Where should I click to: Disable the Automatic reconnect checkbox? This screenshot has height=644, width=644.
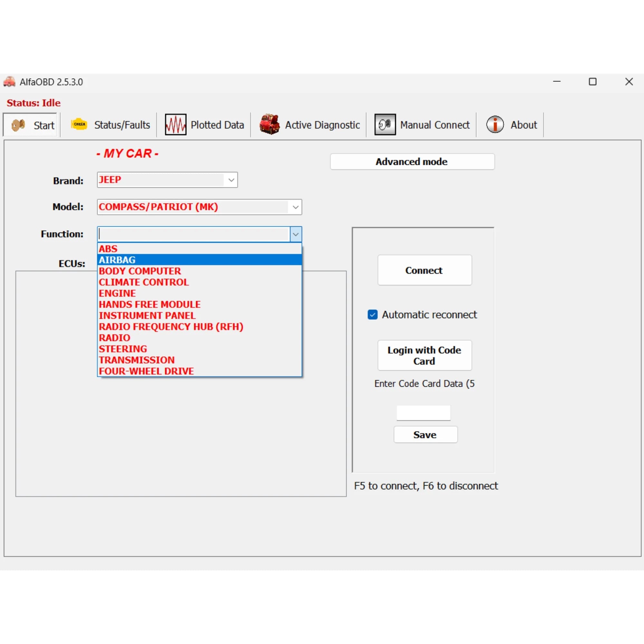(x=372, y=315)
